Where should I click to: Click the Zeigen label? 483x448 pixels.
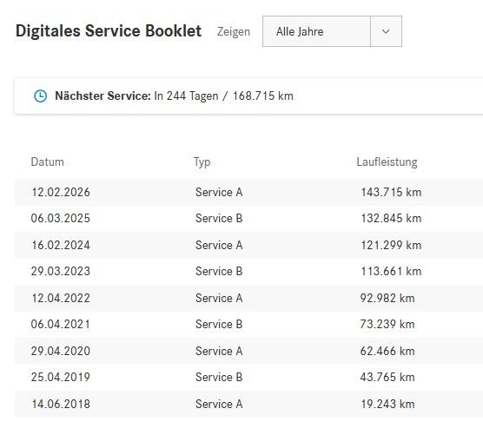[234, 32]
